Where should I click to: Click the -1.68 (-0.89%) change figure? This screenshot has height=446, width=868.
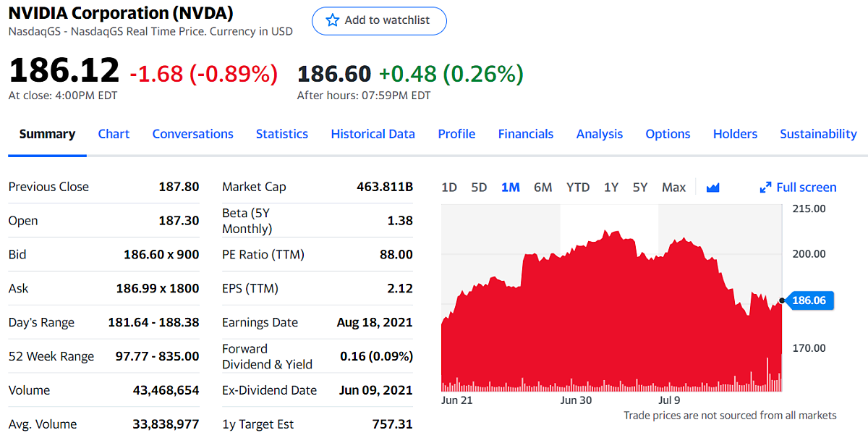[204, 74]
